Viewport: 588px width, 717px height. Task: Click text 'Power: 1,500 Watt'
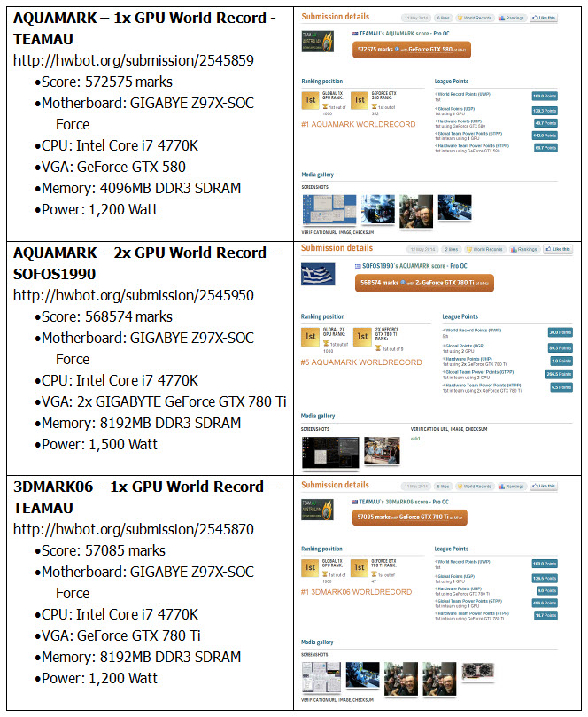click(x=99, y=444)
